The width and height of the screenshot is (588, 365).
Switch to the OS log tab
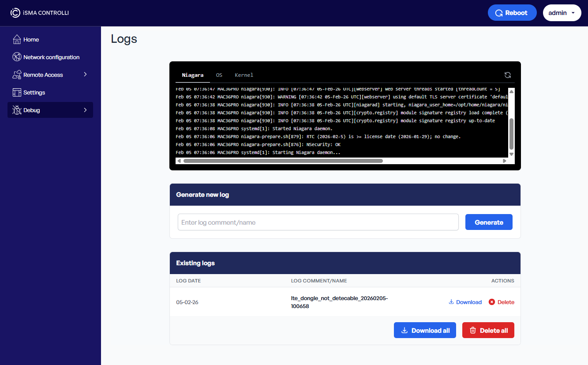(219, 75)
